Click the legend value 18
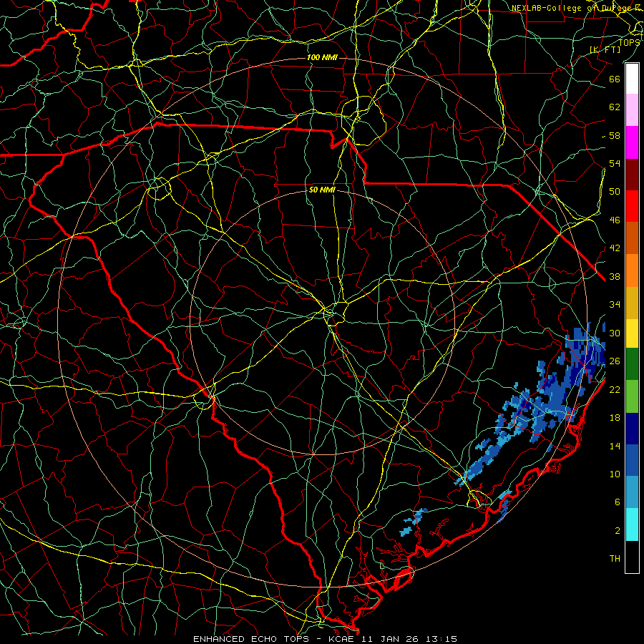Viewport: 644px width, 644px height. click(x=615, y=418)
